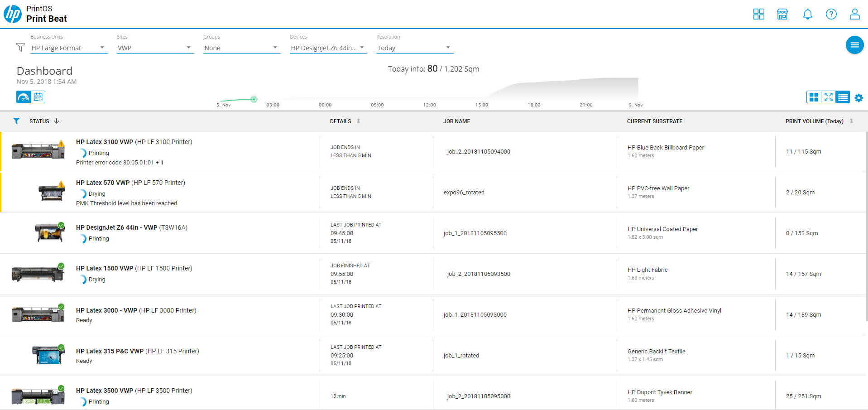Screen dimensions: 868x410
Task: Click the HP Latex 315 P&C printer thumbnail
Action: coord(48,355)
